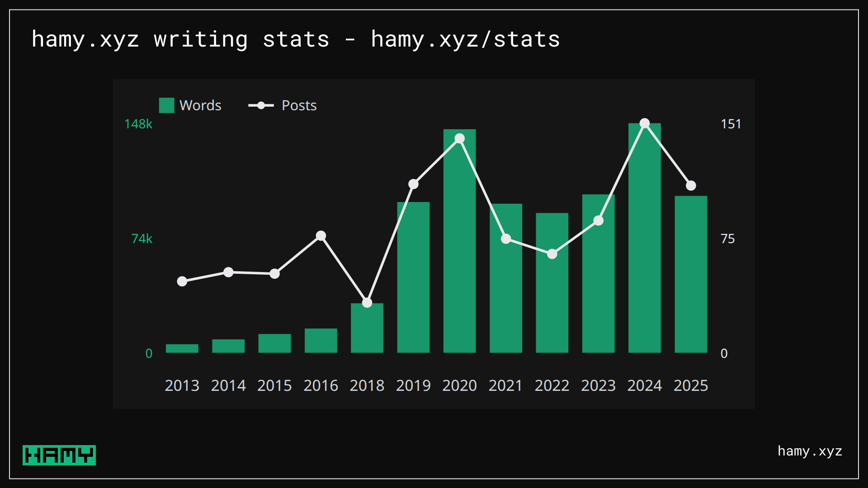Click the HAMY pixel logo in bottom-left corner

click(x=59, y=455)
